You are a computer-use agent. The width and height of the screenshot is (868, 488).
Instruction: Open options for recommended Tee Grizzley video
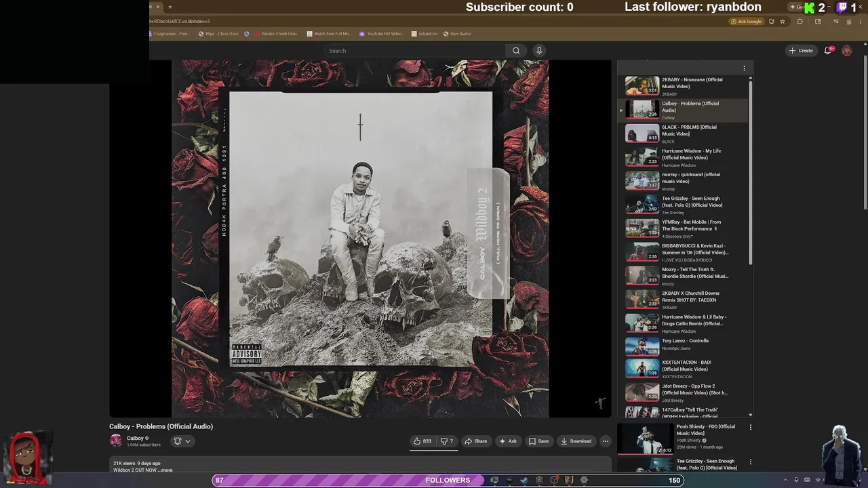click(750, 462)
